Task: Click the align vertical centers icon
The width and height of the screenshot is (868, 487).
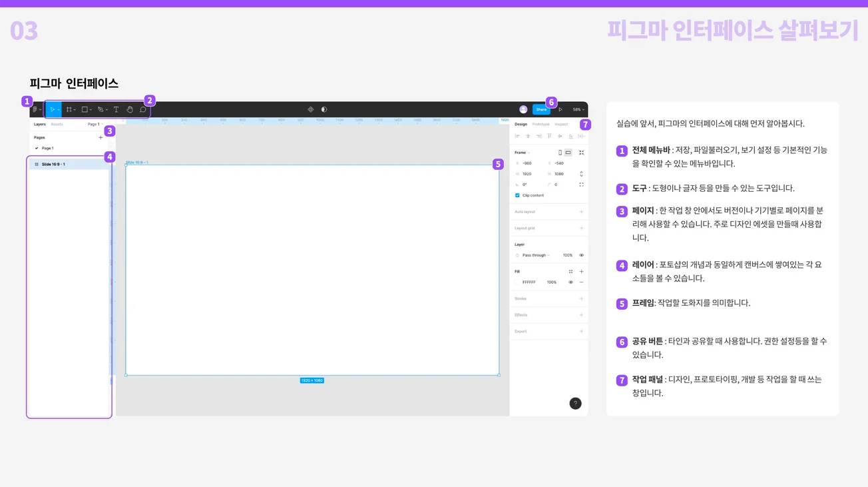Action: (x=560, y=136)
